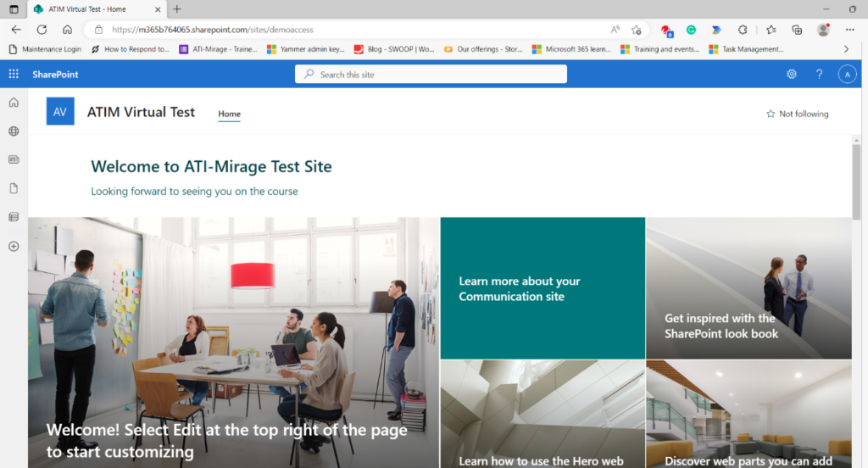Toggle Not following star for this site
The height and width of the screenshot is (468, 868).
(797, 114)
